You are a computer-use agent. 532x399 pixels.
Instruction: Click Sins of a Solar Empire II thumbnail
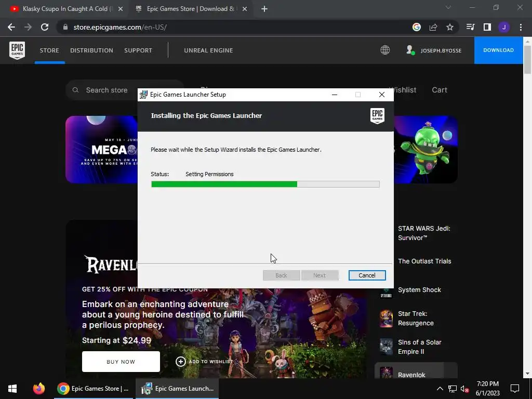[386, 347]
